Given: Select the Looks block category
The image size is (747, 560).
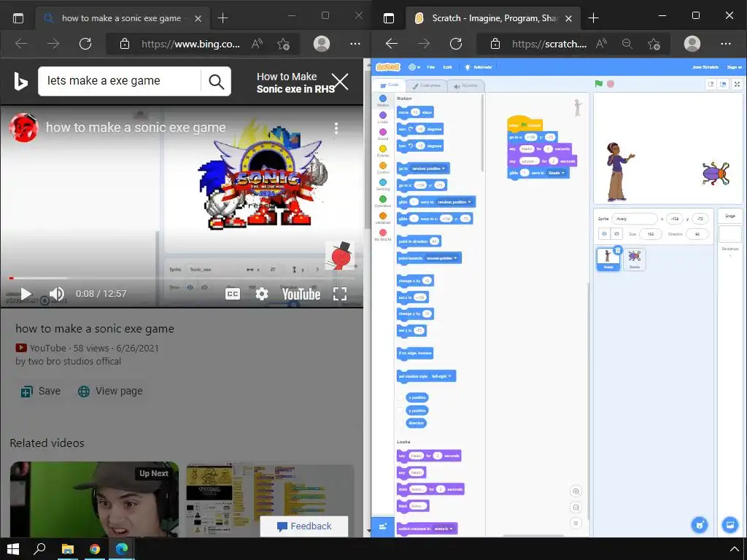Looking at the screenshot, I should click(x=382, y=117).
